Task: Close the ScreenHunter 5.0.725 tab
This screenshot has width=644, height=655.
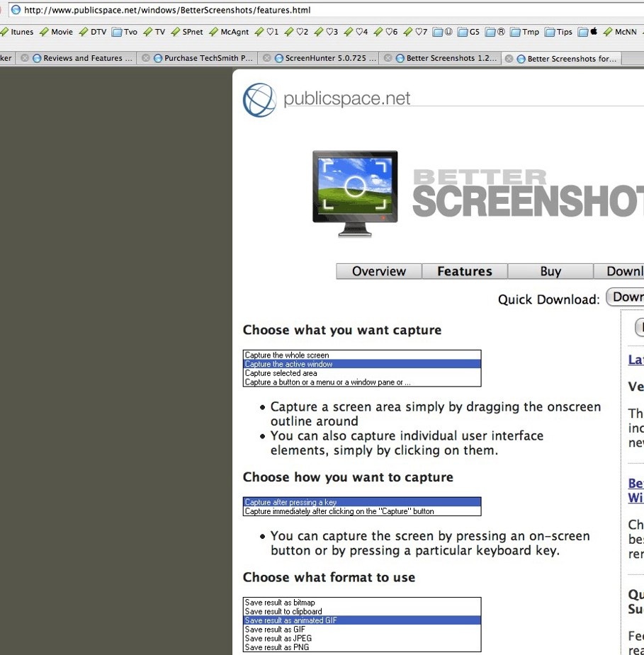Action: [266, 59]
